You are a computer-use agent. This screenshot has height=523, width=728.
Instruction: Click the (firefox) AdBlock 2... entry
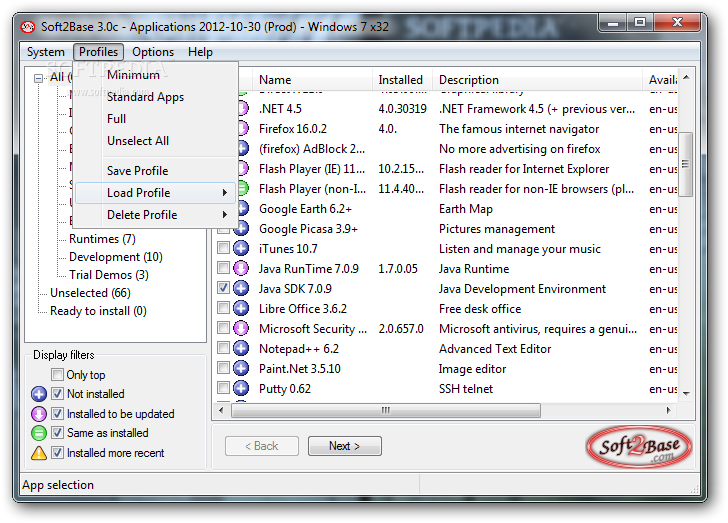click(312, 149)
